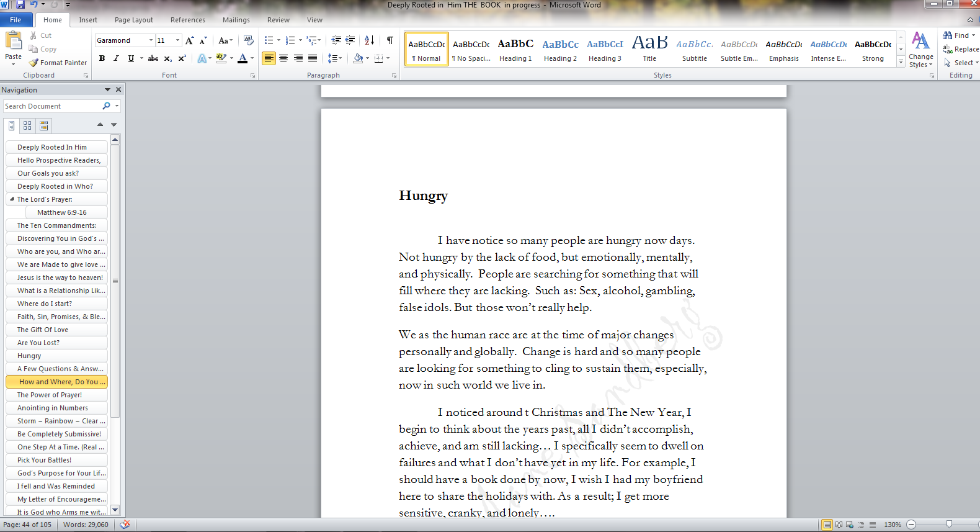The image size is (980, 532).
Task: Center align the paragraph text
Action: click(x=283, y=58)
